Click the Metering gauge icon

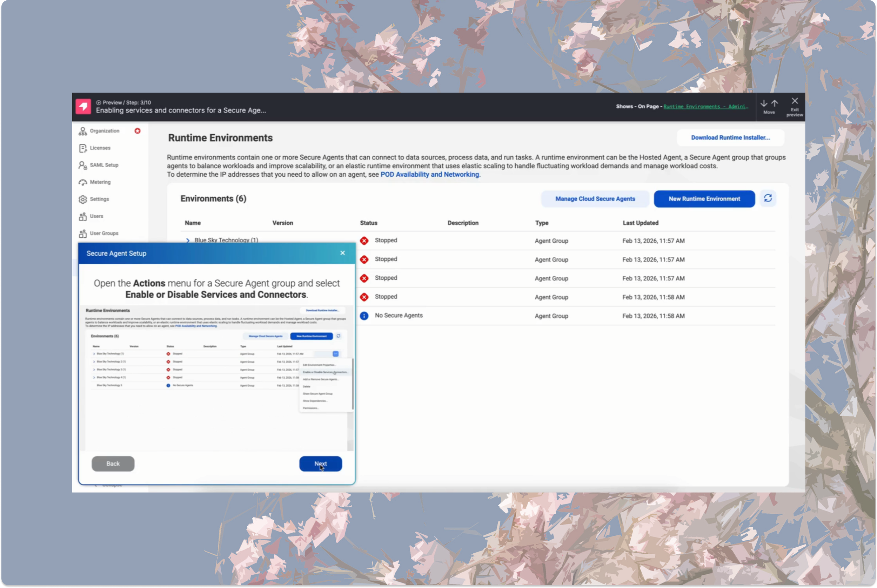click(82, 182)
